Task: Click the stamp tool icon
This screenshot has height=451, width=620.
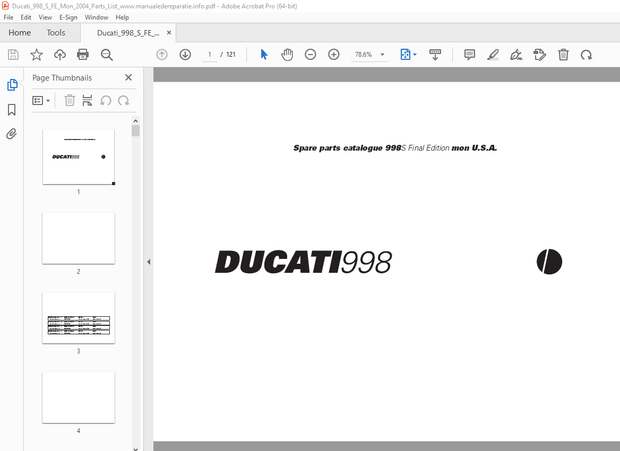Action: (x=539, y=55)
